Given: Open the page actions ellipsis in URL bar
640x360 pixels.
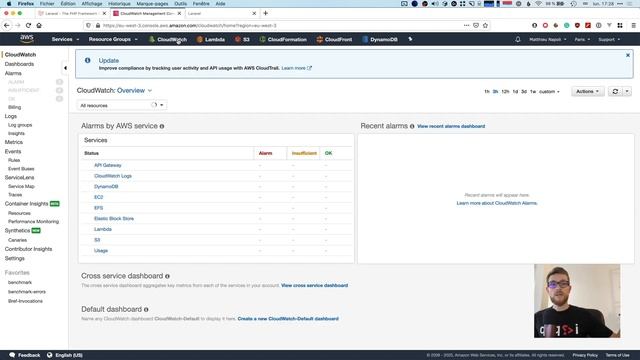Looking at the screenshot, I should point(467,25).
